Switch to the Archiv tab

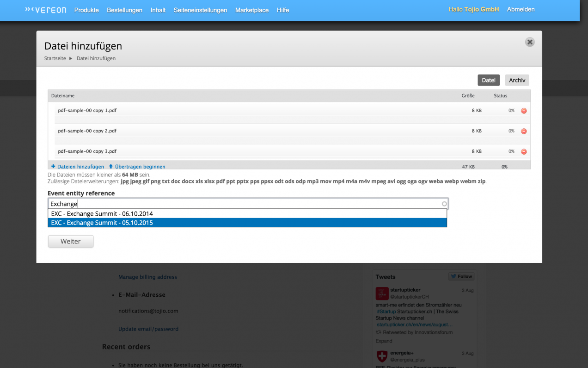tap(517, 80)
